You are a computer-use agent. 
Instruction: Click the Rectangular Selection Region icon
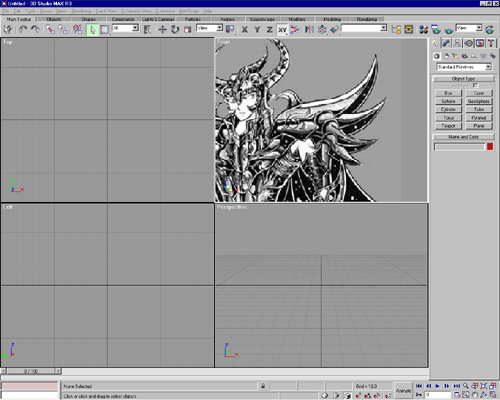105,30
